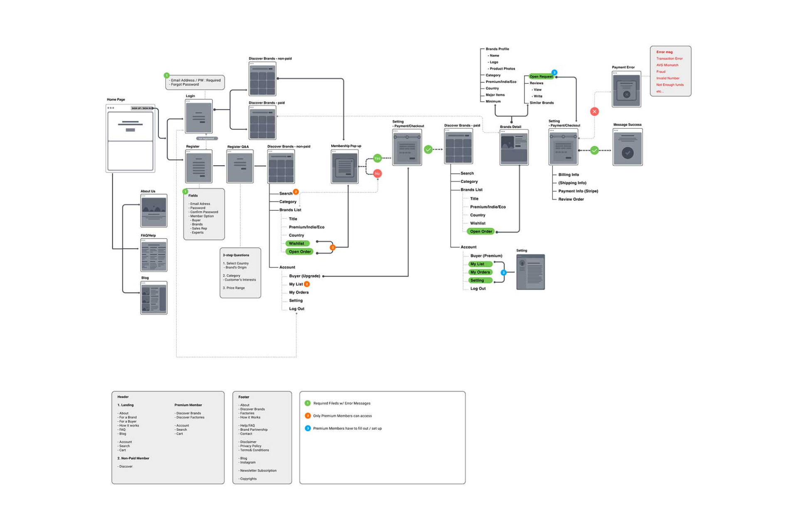Viewport: 798px width, 532px height.
Task: Click the red No decision circle
Action: pos(377,173)
